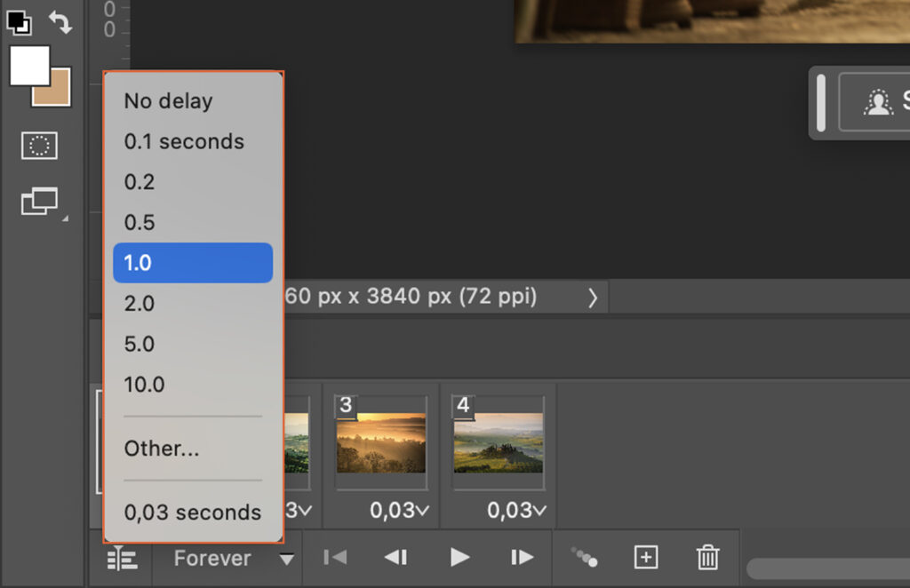Select the Marquee tool in the toolbar
The height and width of the screenshot is (588, 910).
click(x=39, y=146)
